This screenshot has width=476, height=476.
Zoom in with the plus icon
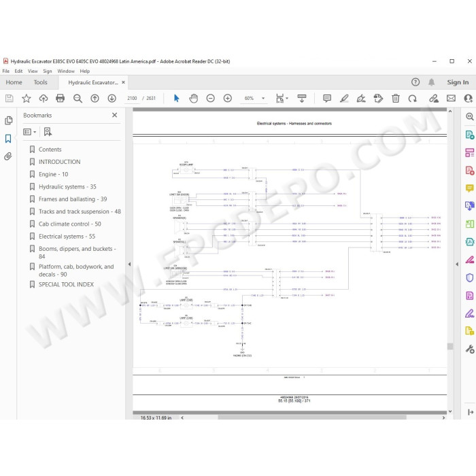pos(227,99)
